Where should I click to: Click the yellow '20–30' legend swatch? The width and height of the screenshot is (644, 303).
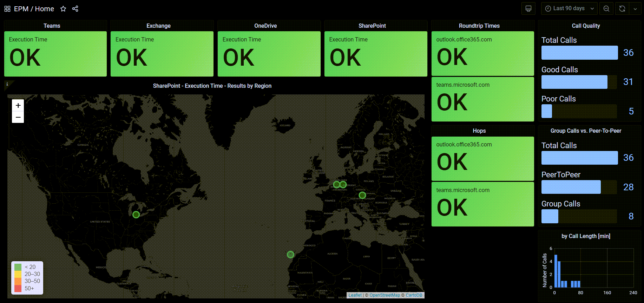tap(18, 274)
